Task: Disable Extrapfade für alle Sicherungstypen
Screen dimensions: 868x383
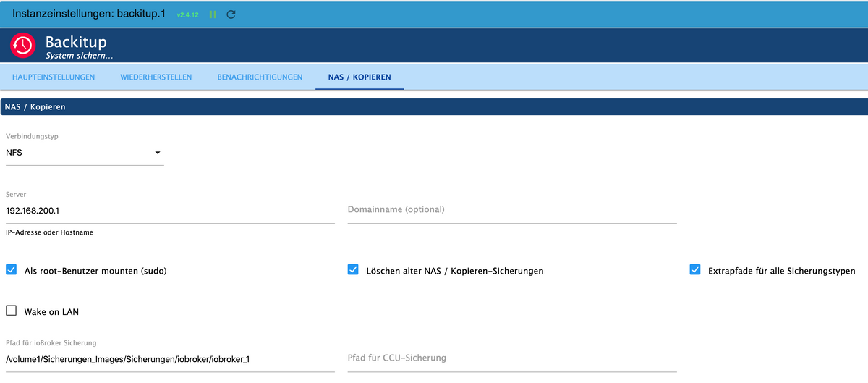Action: [x=695, y=270]
